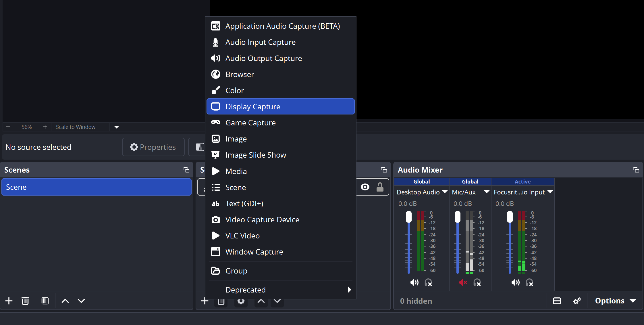
Task: Remove selected scene with trash icon
Action: coord(25,301)
